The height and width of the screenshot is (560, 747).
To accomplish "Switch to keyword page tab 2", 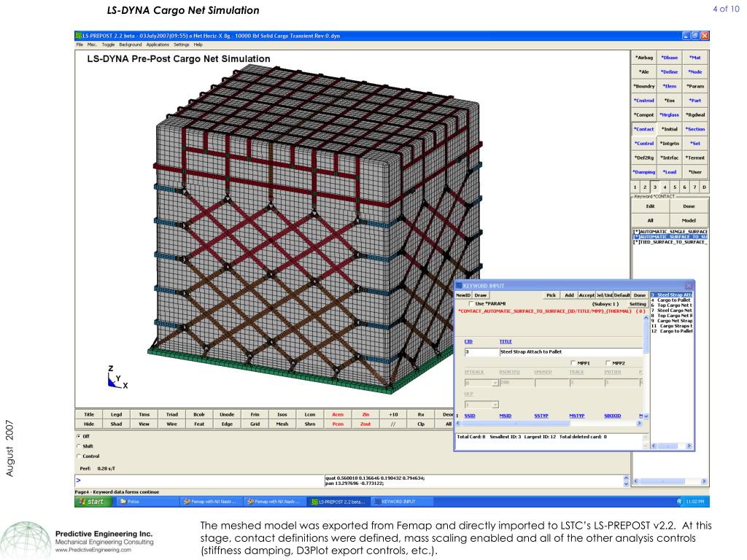I will (645, 187).
